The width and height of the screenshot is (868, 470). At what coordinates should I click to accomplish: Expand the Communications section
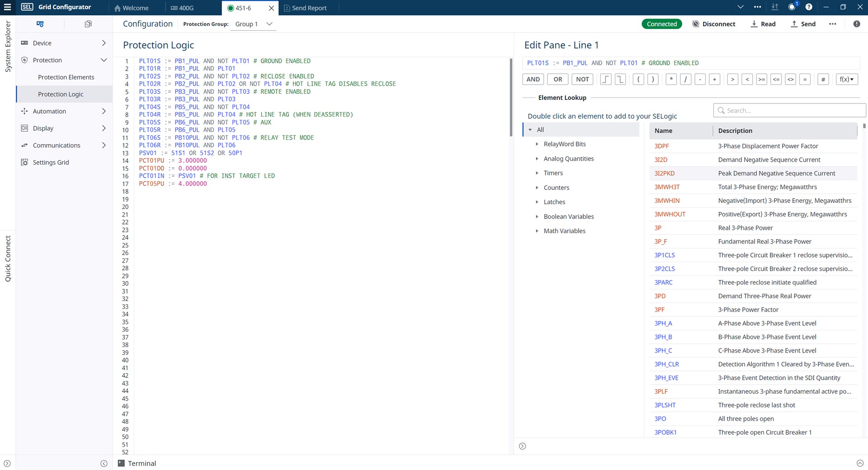tap(104, 145)
